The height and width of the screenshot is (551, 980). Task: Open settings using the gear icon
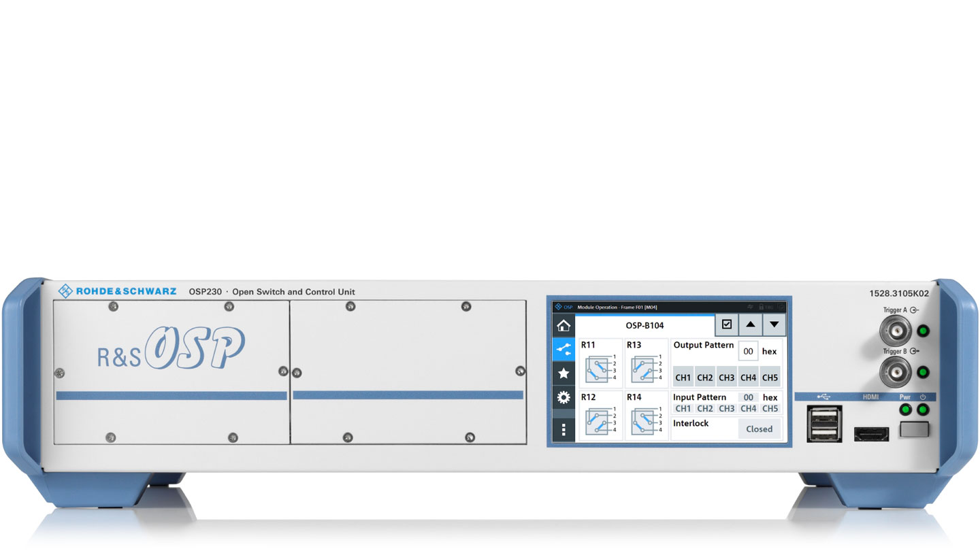point(563,398)
